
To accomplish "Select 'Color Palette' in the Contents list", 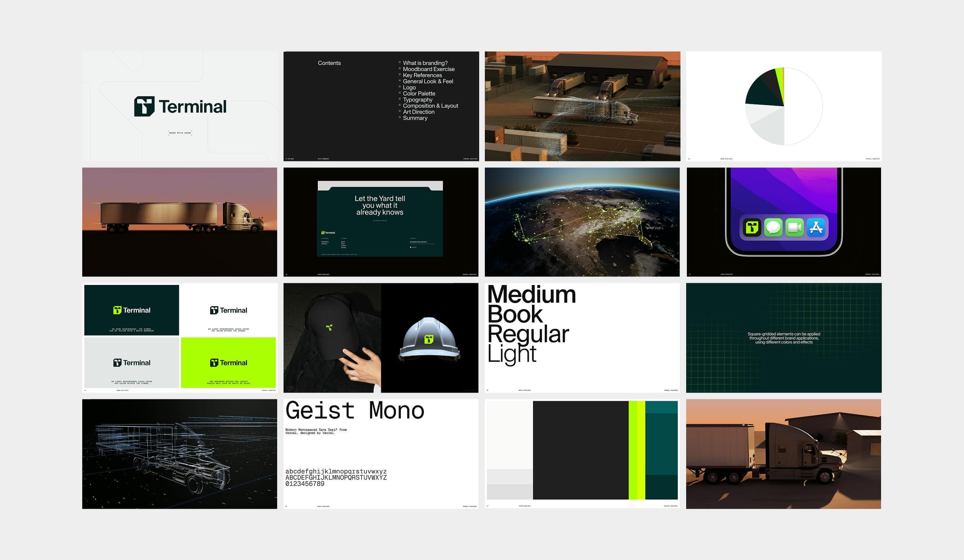I will [x=419, y=94].
